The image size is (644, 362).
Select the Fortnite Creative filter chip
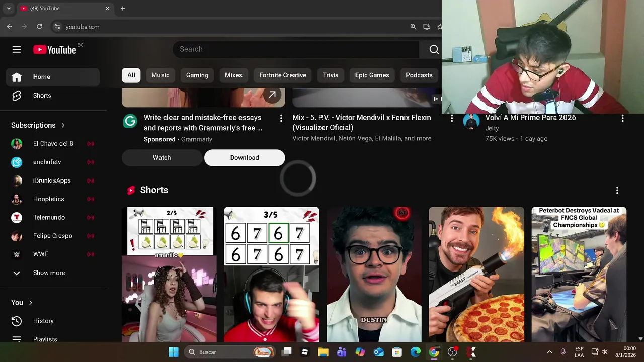[283, 75]
